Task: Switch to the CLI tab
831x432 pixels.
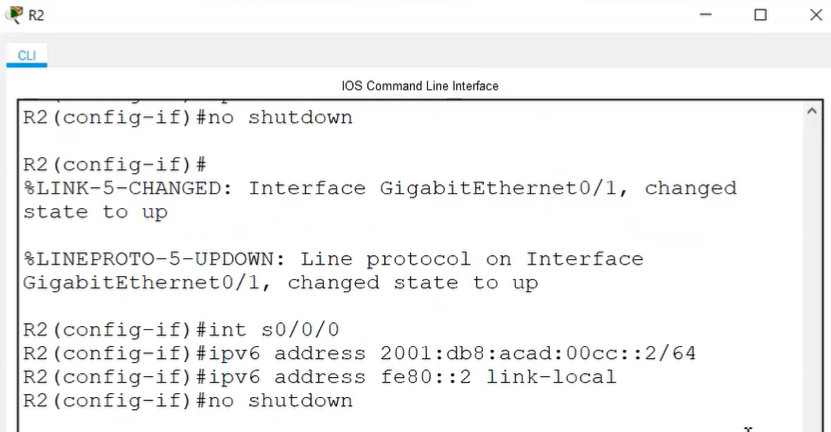Action: pos(26,56)
